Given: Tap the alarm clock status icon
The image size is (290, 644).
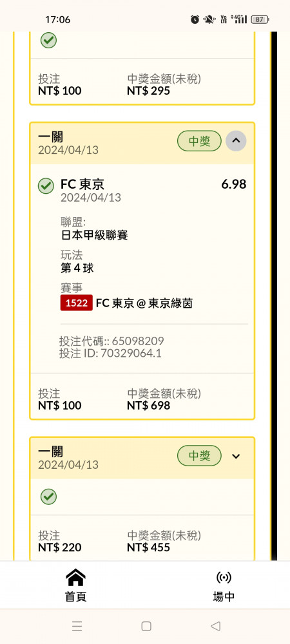Looking at the screenshot, I should tap(195, 19).
